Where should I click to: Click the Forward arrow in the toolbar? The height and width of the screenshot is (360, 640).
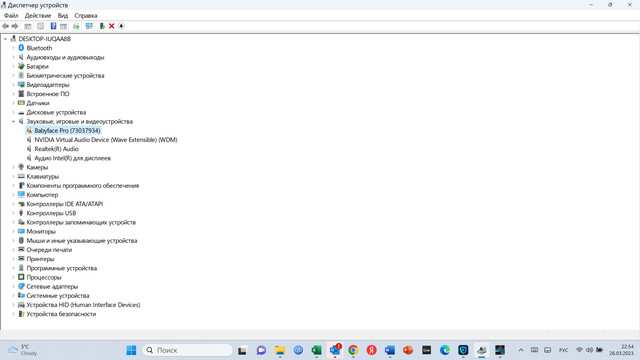point(15,26)
